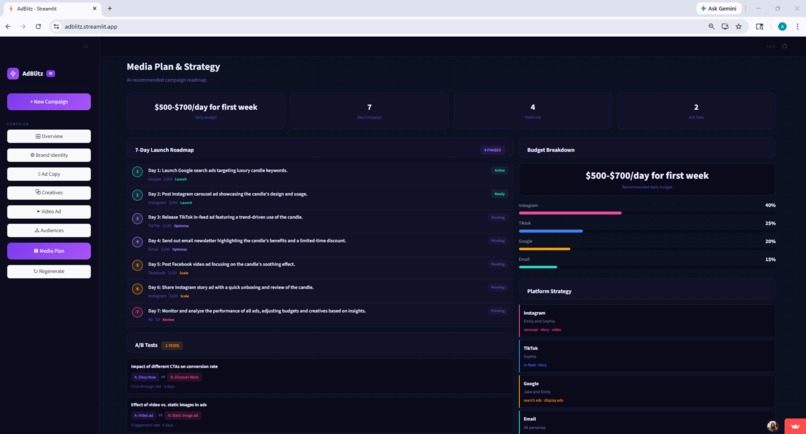The height and width of the screenshot is (434, 806).
Task: Click step 6 circle in the roadmap
Action: (x=137, y=288)
